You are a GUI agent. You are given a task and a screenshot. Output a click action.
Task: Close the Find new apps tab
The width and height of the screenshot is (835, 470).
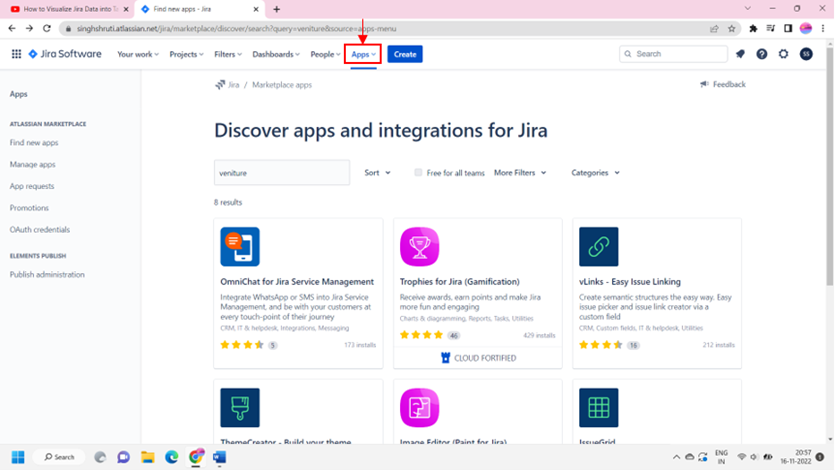(256, 9)
